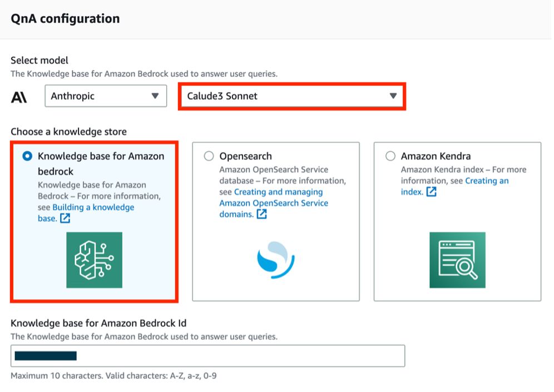Select Knowledge base for Amazon bedrock radio

coord(27,157)
